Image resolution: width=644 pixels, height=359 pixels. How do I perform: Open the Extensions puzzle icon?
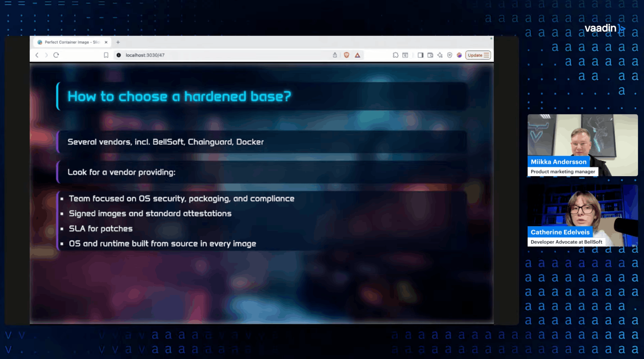tap(395, 55)
